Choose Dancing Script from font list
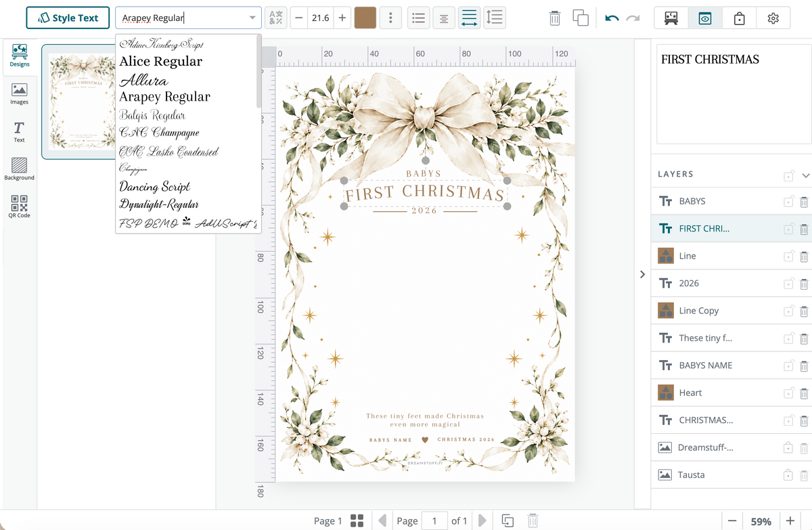The image size is (812, 530). click(x=155, y=186)
